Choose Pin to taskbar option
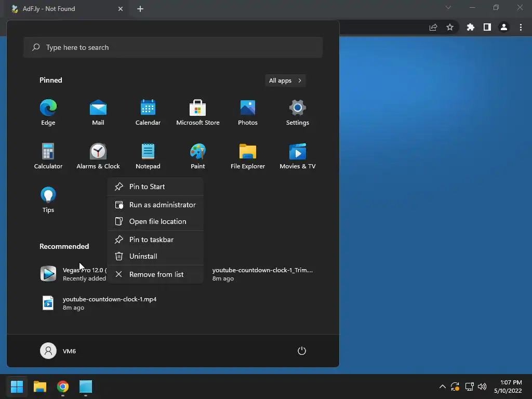The height and width of the screenshot is (399, 532). (x=155, y=240)
